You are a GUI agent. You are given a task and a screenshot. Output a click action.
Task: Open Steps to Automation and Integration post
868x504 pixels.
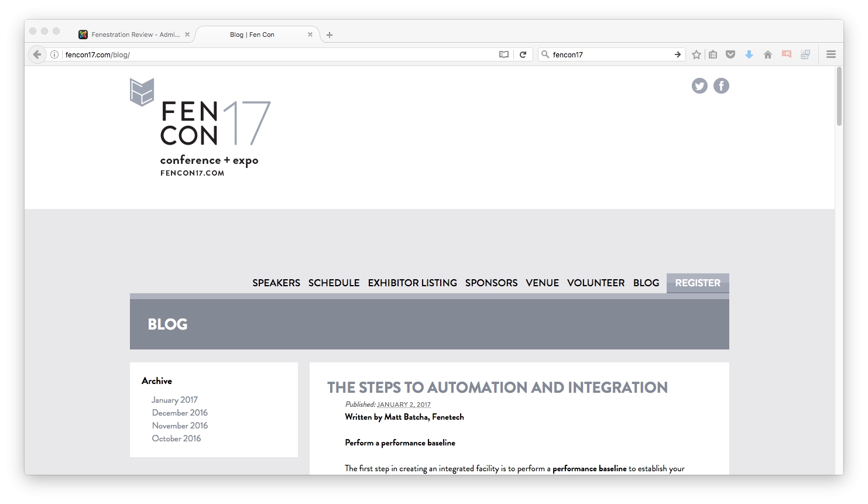point(498,388)
